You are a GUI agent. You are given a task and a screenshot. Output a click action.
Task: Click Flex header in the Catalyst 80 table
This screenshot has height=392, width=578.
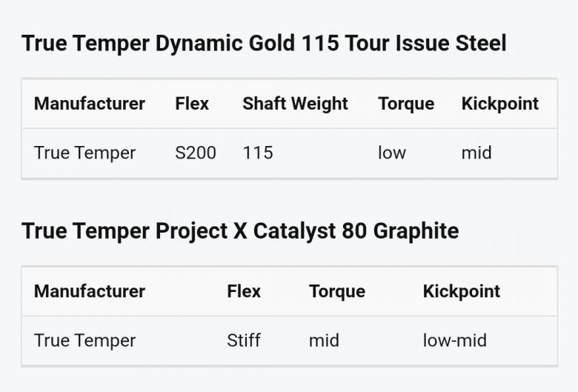(x=244, y=291)
